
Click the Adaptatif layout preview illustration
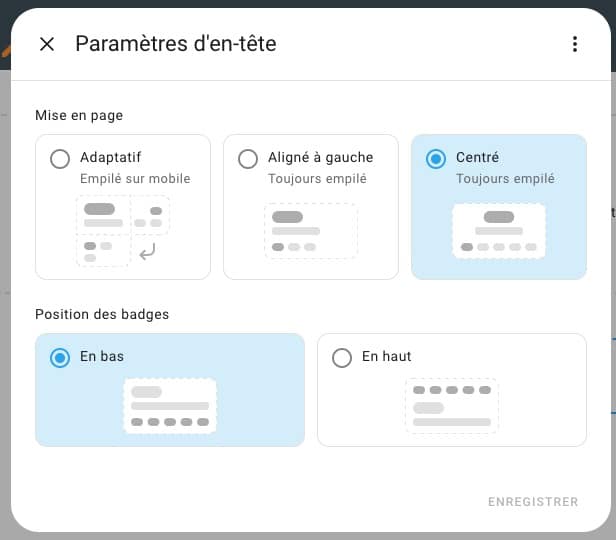[x=122, y=231]
